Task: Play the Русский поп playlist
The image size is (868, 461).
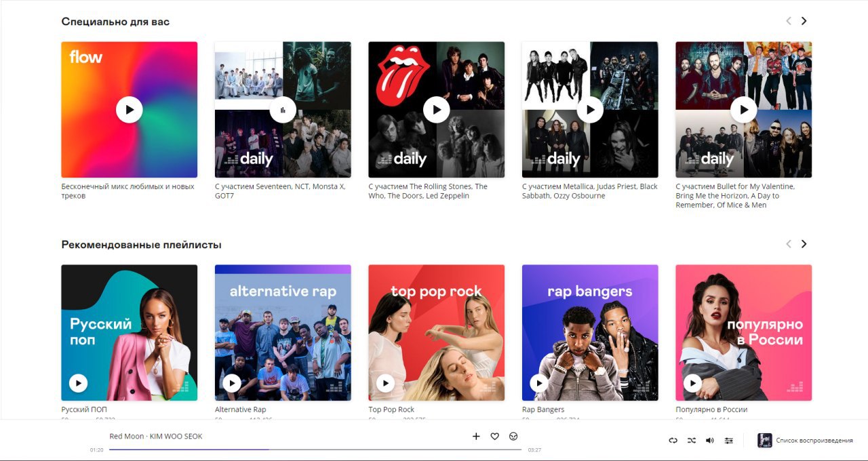Action: click(x=79, y=384)
